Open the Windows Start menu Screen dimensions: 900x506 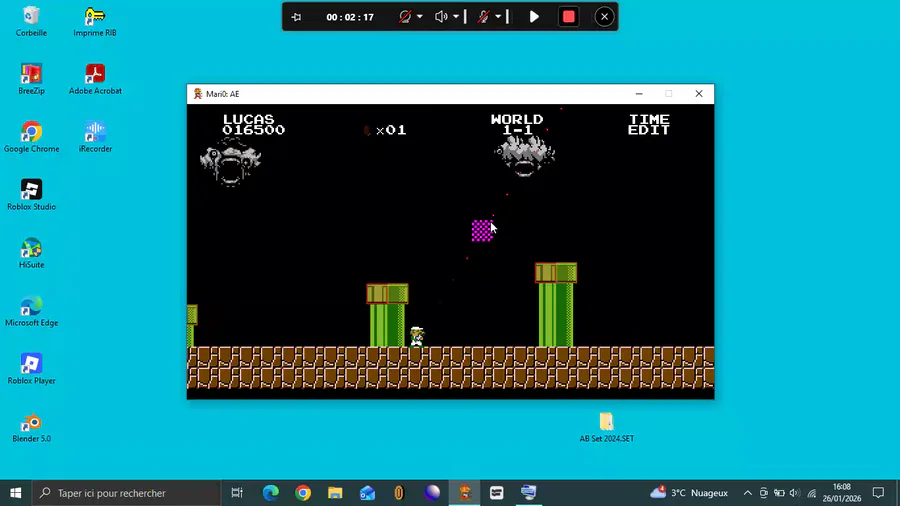(x=15, y=493)
